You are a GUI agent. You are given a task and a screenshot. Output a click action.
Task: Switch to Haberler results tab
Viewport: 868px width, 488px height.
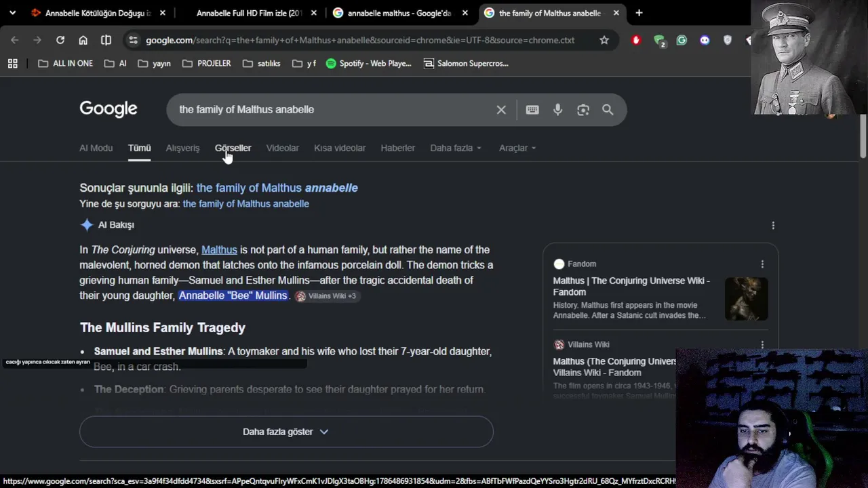pos(397,148)
